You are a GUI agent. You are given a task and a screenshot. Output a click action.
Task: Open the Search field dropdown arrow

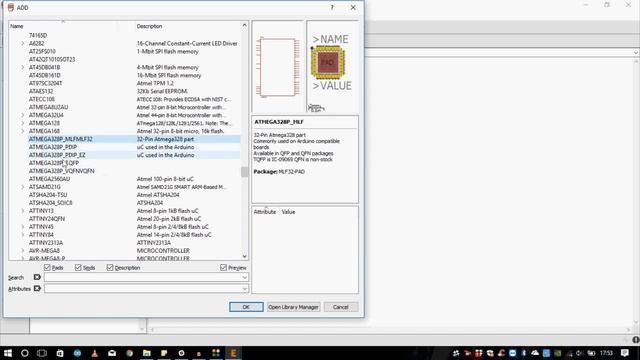point(244,278)
